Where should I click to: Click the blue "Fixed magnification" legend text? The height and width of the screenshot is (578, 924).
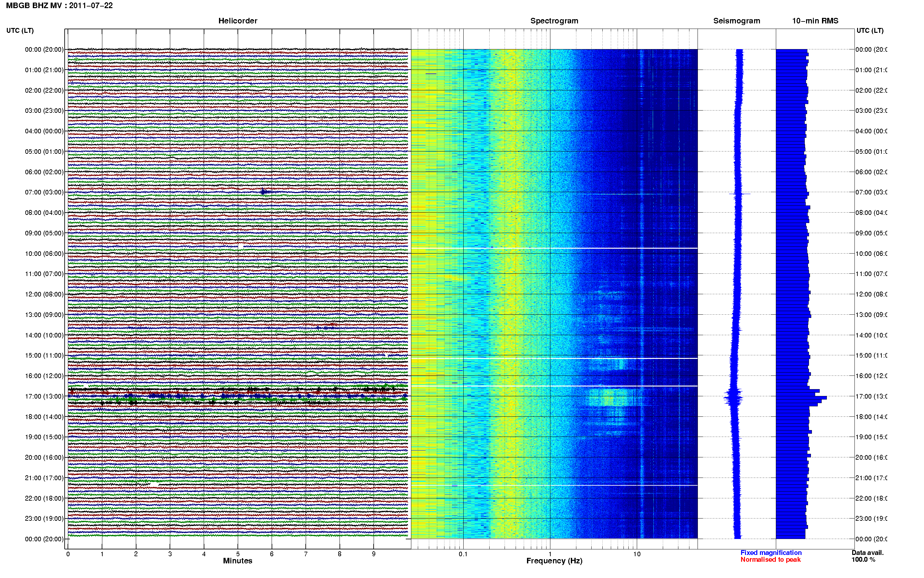pos(771,553)
